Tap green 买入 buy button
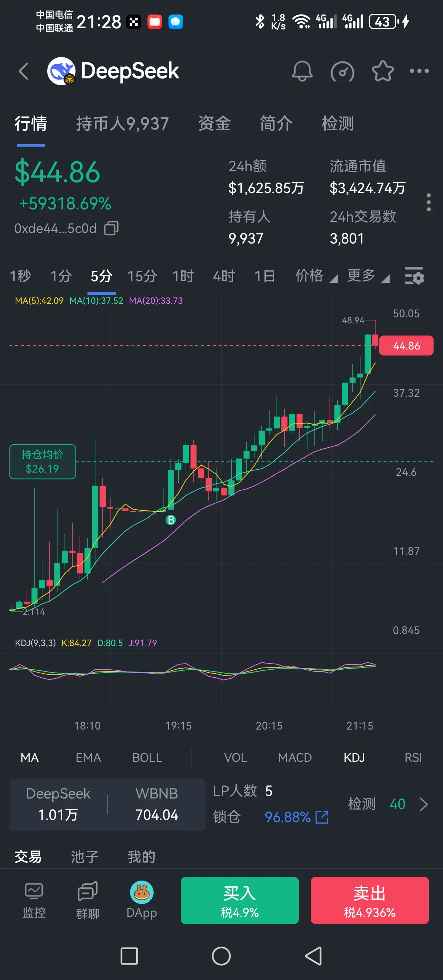Viewport: 443px width, 980px height. click(240, 900)
